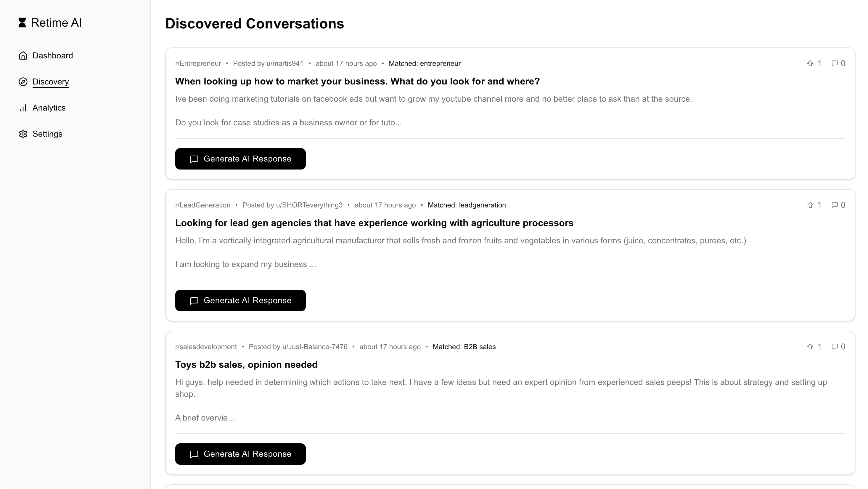Go to the Analytics section
The width and height of the screenshot is (868, 489).
(x=49, y=108)
